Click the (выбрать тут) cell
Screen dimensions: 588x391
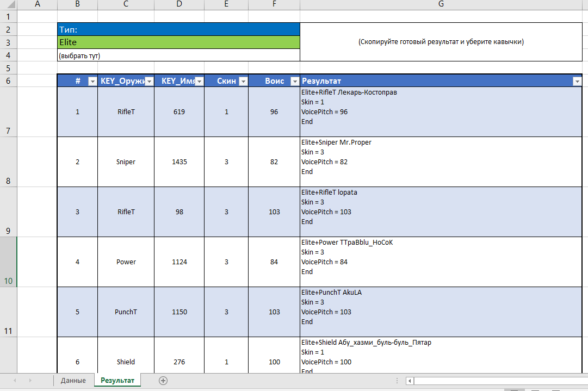(x=178, y=55)
